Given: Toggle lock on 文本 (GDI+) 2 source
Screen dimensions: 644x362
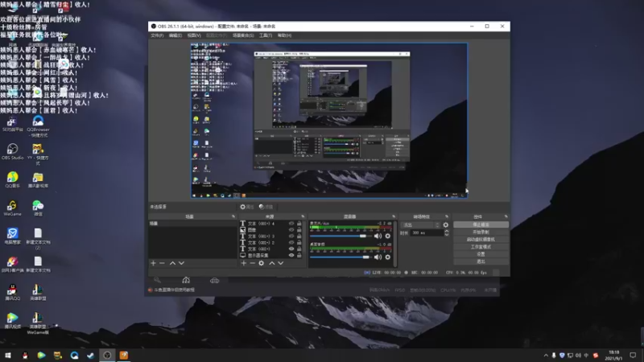Looking at the screenshot, I should click(x=299, y=243).
